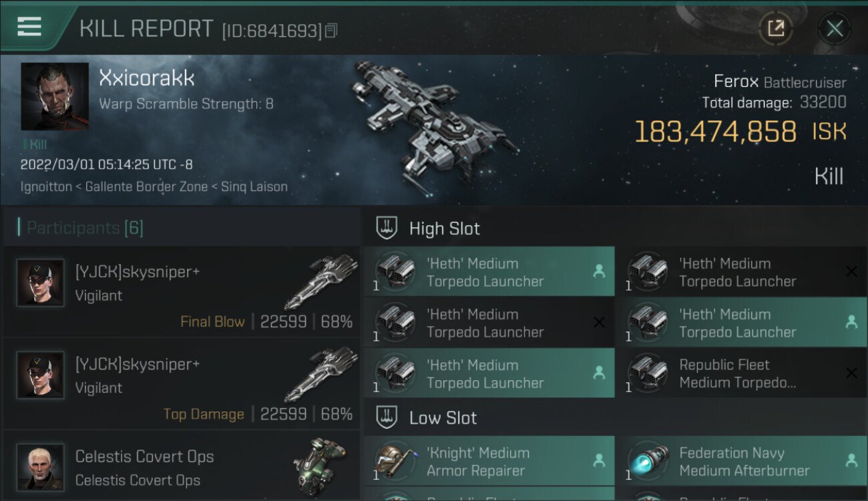The width and height of the screenshot is (868, 501).
Task: View Xxicorakk's pilot portrait
Action: click(x=55, y=96)
